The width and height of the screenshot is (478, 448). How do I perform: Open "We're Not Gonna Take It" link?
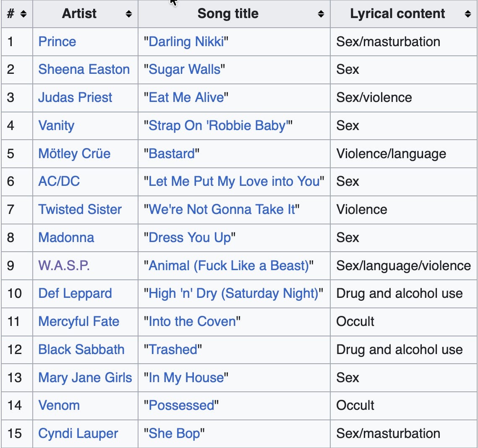tap(222, 209)
